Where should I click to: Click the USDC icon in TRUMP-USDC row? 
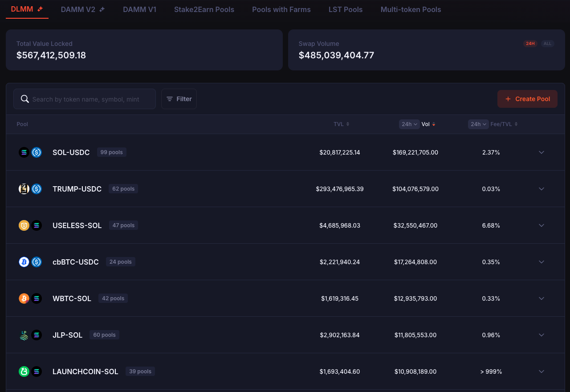[37, 189]
